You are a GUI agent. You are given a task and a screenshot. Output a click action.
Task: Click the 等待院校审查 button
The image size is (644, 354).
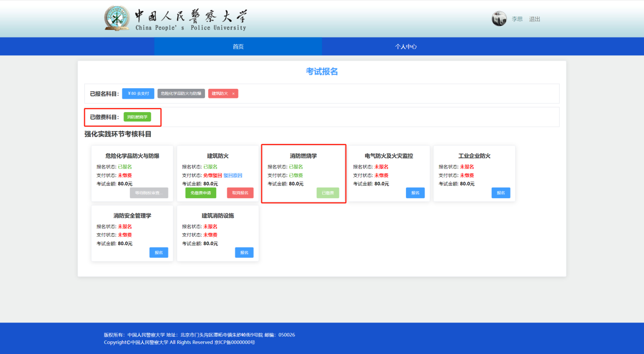pyautogui.click(x=149, y=193)
